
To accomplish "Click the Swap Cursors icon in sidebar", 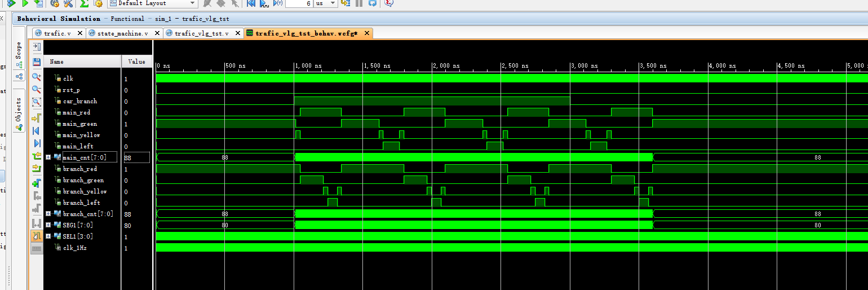I will [x=37, y=225].
